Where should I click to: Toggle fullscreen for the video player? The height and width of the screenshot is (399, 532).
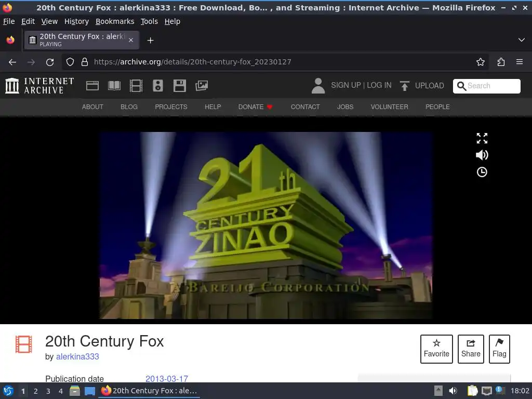[482, 138]
